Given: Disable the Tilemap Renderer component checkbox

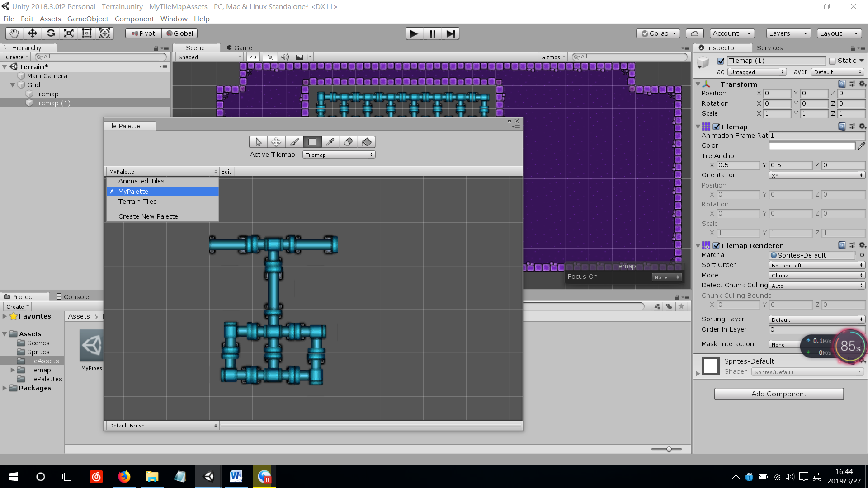Looking at the screenshot, I should [x=716, y=246].
